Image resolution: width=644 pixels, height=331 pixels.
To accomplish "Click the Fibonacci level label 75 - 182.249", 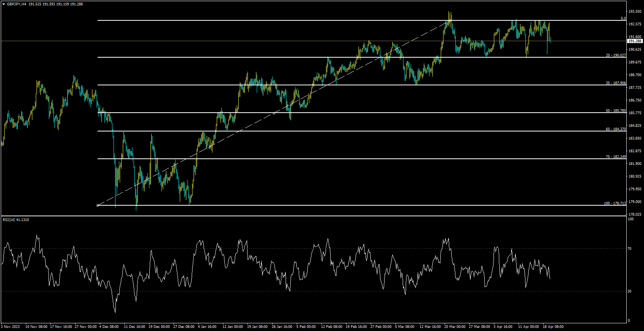I will pos(616,157).
